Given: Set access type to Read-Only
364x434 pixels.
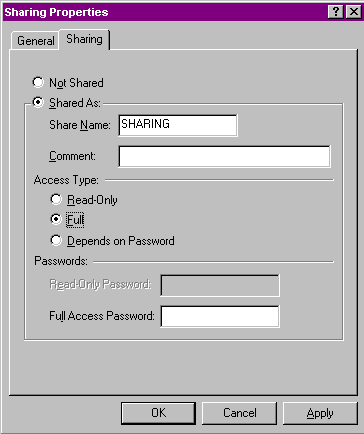Looking at the screenshot, I should point(56,199).
